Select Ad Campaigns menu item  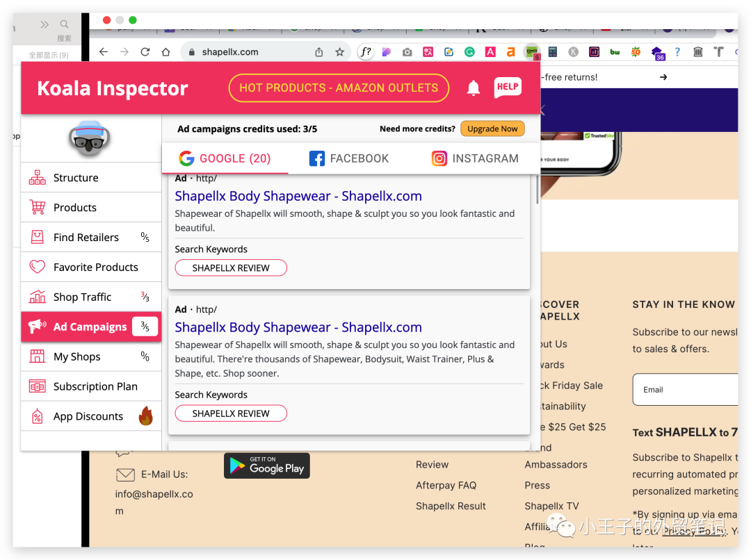(91, 327)
